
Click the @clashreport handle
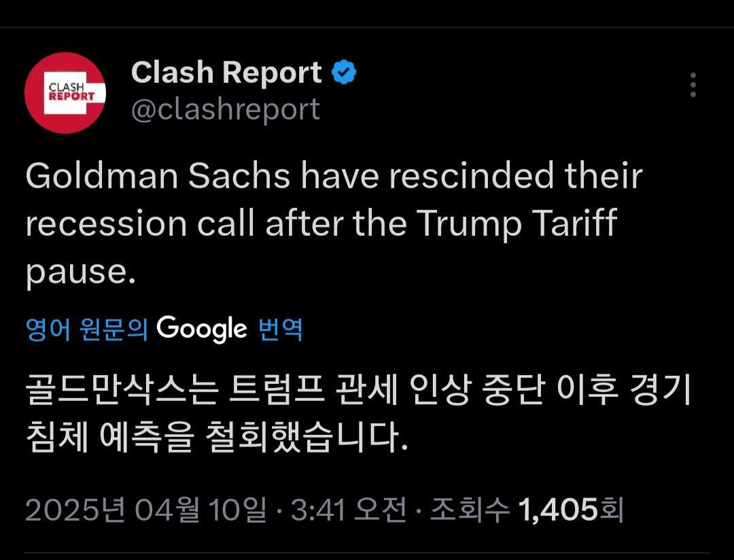(x=225, y=108)
